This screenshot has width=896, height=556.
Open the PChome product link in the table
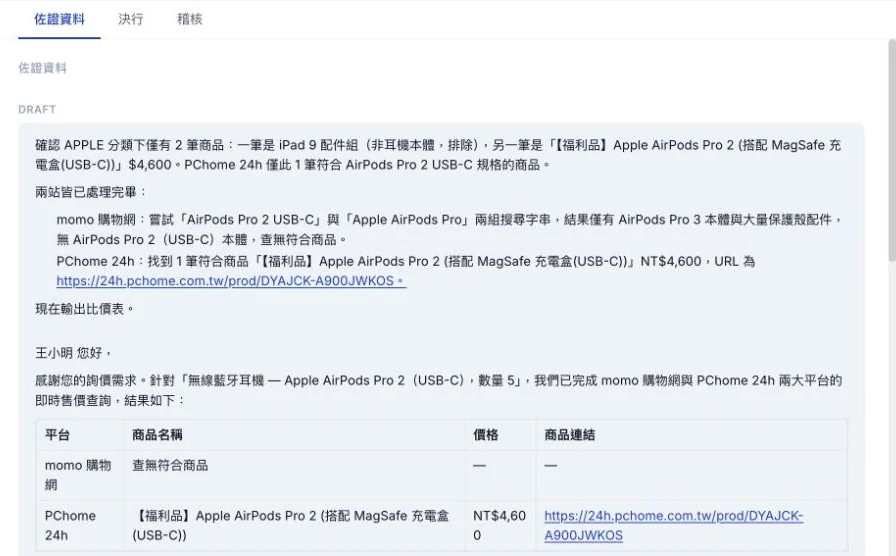(x=673, y=526)
